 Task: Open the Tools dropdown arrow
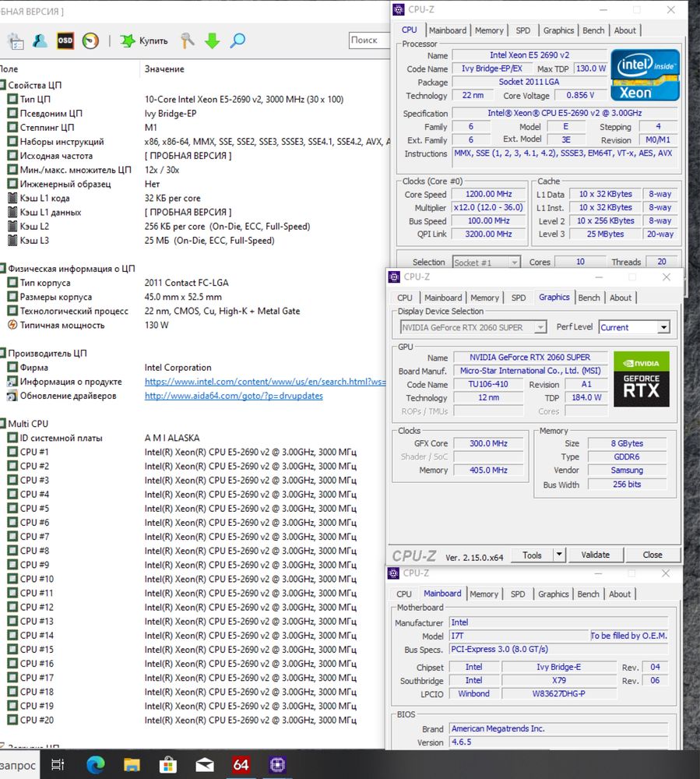pyautogui.click(x=559, y=555)
